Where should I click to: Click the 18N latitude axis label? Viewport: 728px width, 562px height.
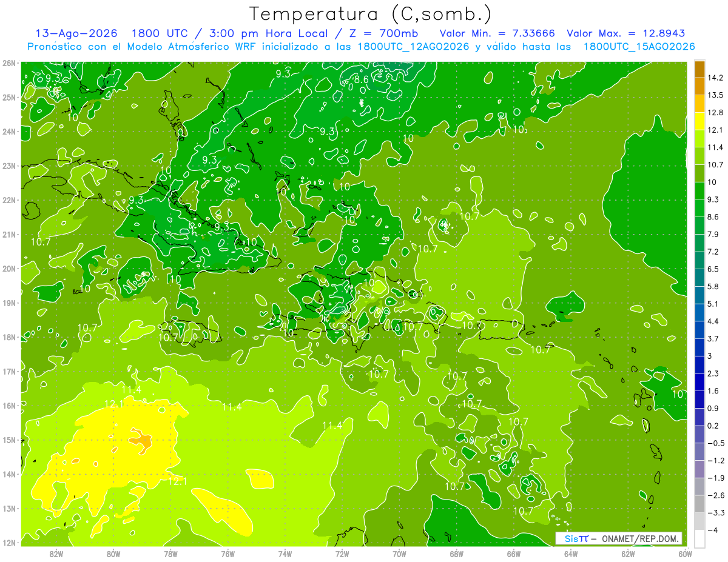click(8, 337)
